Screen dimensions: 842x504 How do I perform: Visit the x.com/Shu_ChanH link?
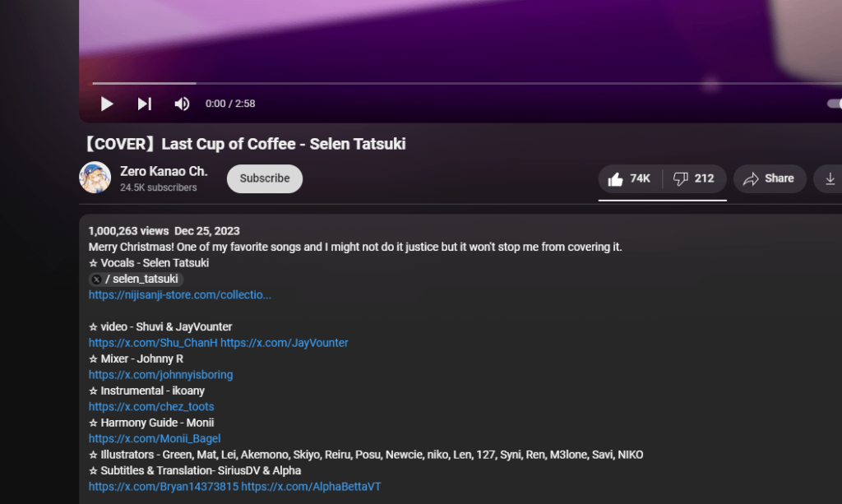click(x=153, y=343)
